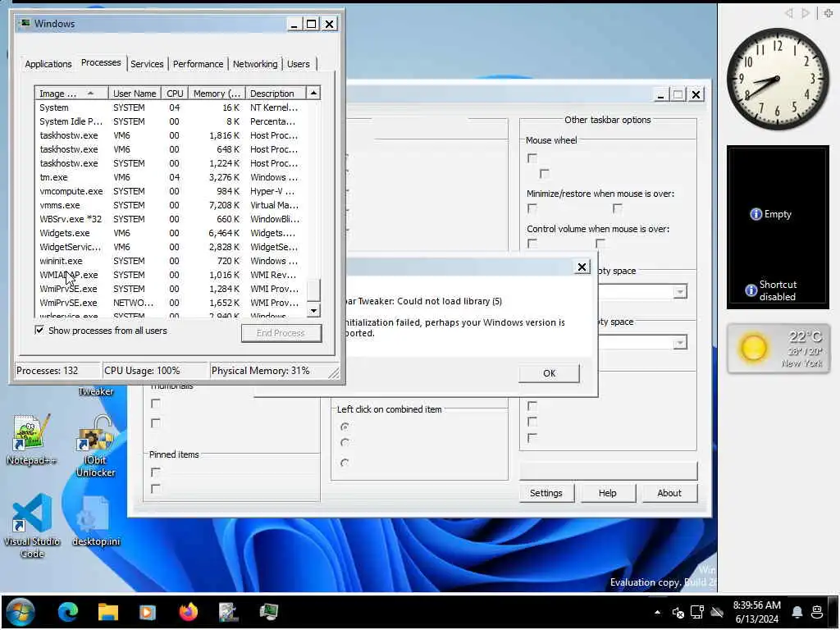Open the Notepad++ desktop shortcut
This screenshot has width=840, height=630.
pos(30,441)
